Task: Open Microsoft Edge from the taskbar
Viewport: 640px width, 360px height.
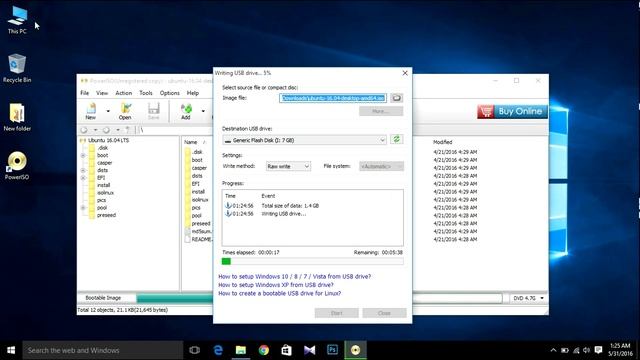Action: point(218,350)
